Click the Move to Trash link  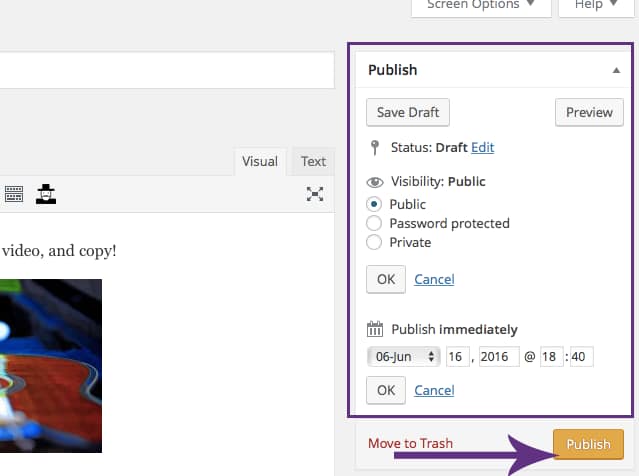click(x=410, y=443)
